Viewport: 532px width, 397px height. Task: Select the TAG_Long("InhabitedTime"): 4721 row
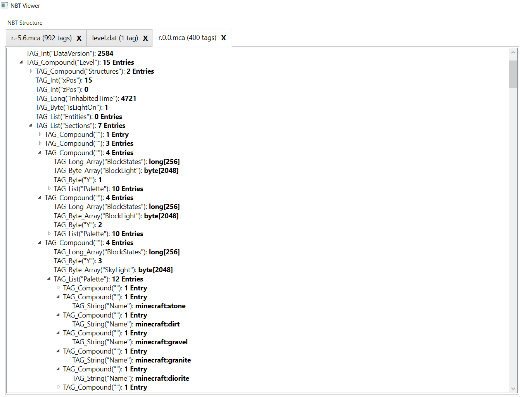click(86, 98)
